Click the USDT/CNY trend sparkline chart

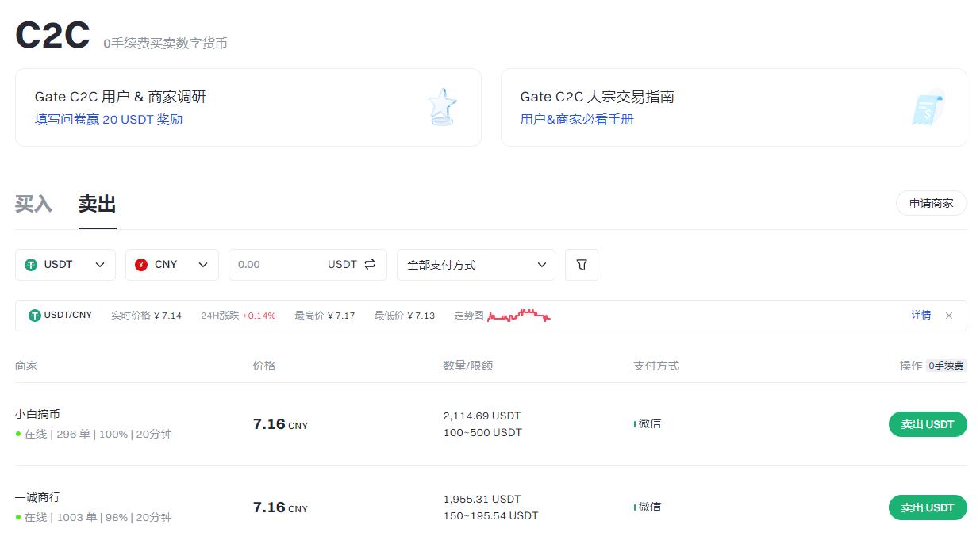click(519, 316)
